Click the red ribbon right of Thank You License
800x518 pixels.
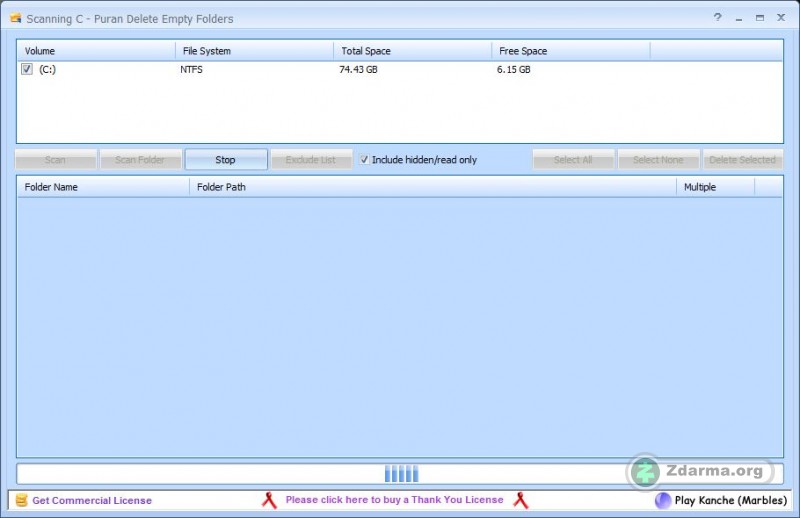click(x=520, y=500)
